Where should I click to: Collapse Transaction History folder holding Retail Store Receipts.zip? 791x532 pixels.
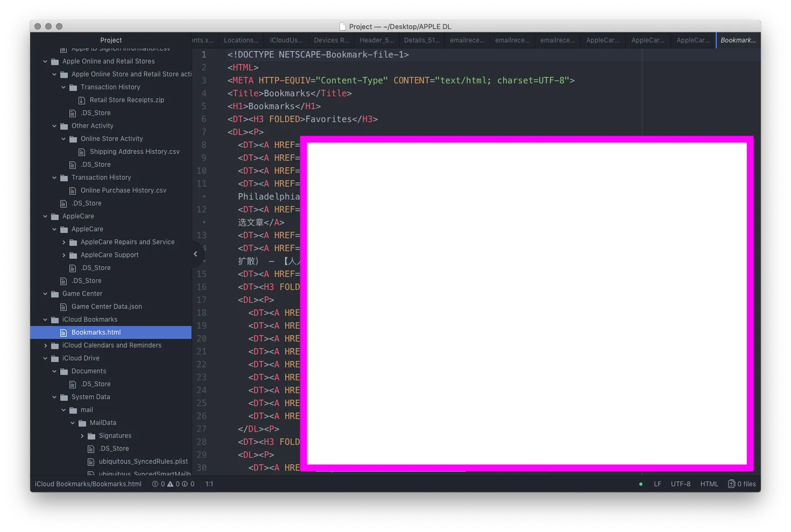click(63, 87)
